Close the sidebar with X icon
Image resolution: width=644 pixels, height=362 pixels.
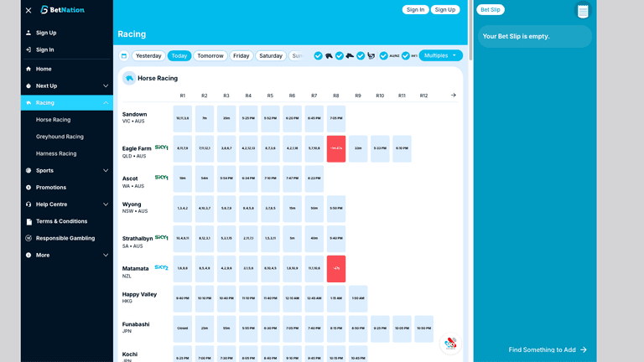tap(29, 10)
